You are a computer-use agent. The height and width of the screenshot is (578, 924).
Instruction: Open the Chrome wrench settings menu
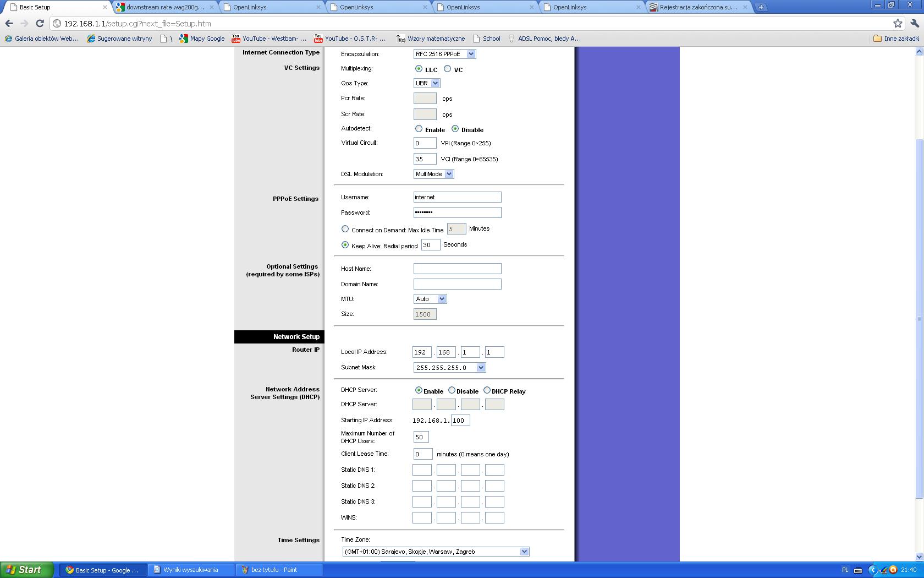(x=914, y=24)
